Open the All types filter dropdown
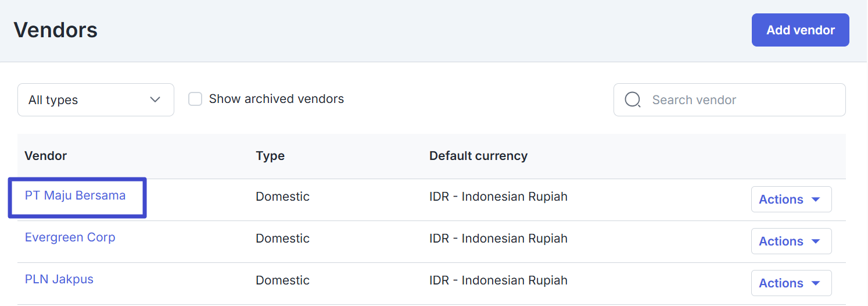Screen dimensions: 868x306 [x=96, y=100]
